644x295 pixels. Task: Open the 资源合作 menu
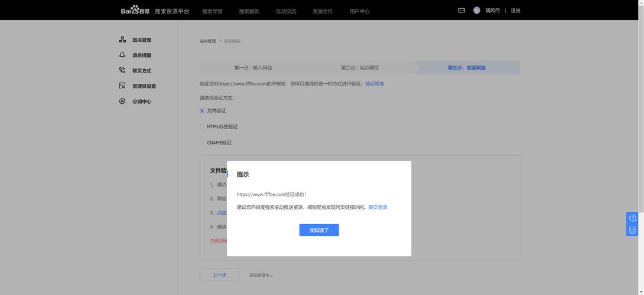[x=323, y=11]
